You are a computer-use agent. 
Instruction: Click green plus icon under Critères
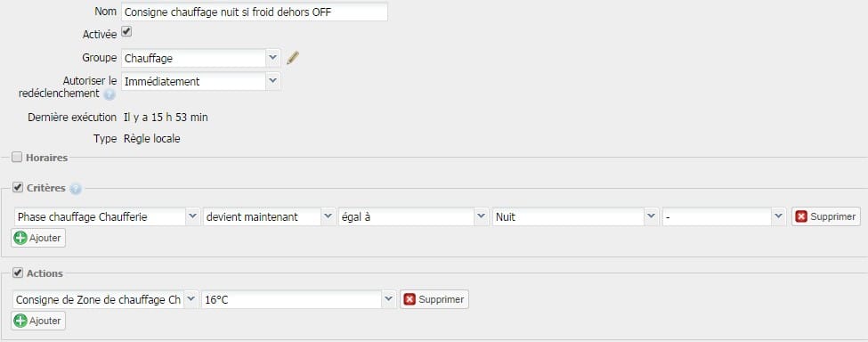coord(20,238)
